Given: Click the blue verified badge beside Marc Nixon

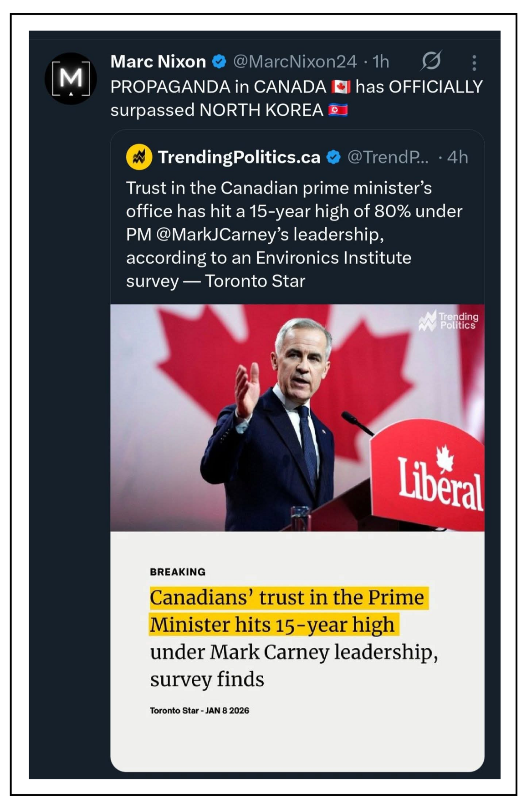Looking at the screenshot, I should 220,61.
